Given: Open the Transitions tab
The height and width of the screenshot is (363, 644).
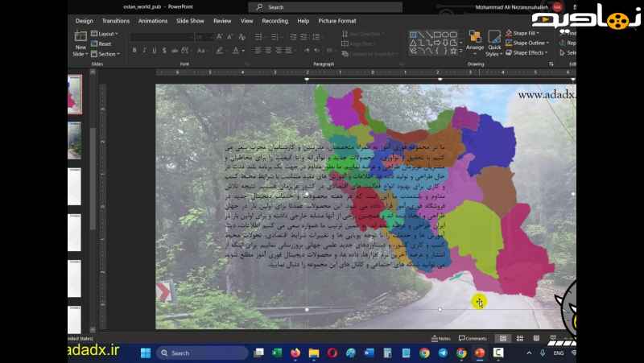Looking at the screenshot, I should pyautogui.click(x=116, y=21).
